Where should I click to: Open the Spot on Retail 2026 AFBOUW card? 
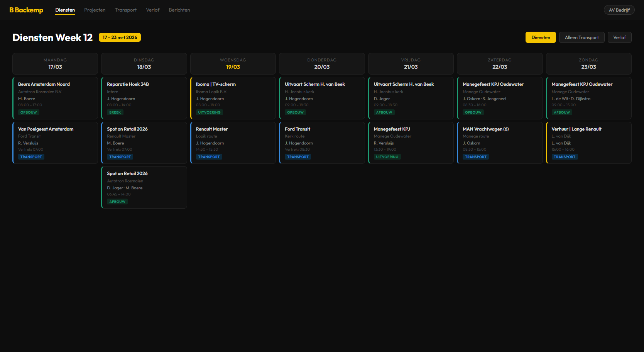tap(144, 187)
